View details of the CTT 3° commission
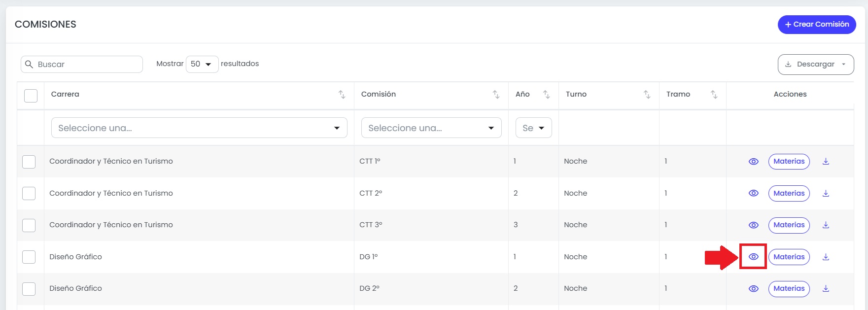Screen dimensions: 868x310 (753, 225)
